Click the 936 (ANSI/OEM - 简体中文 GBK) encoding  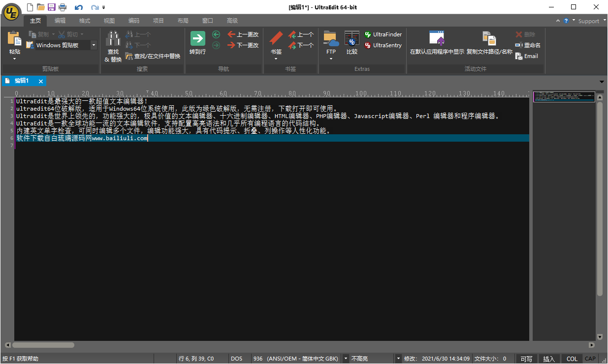point(296,359)
